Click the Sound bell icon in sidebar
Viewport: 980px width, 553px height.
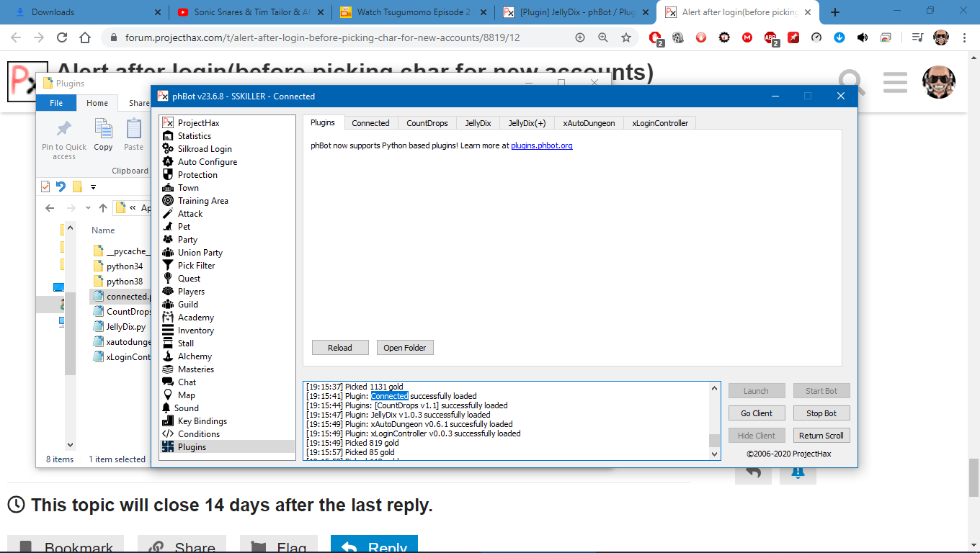(x=166, y=408)
